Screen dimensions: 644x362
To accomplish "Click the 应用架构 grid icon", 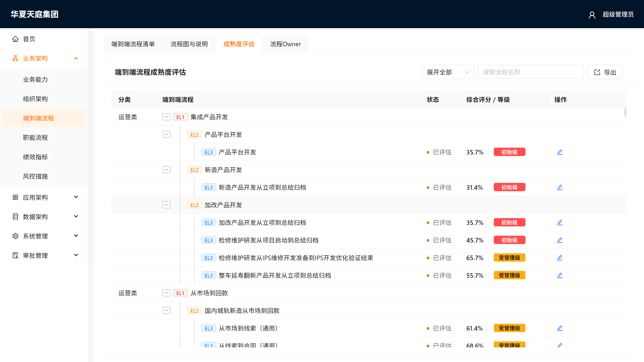I will [15, 197].
